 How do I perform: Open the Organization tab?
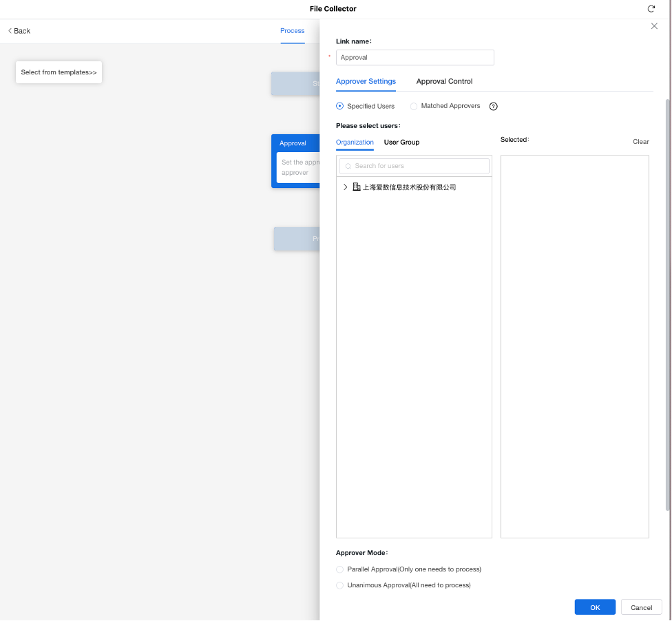click(355, 142)
